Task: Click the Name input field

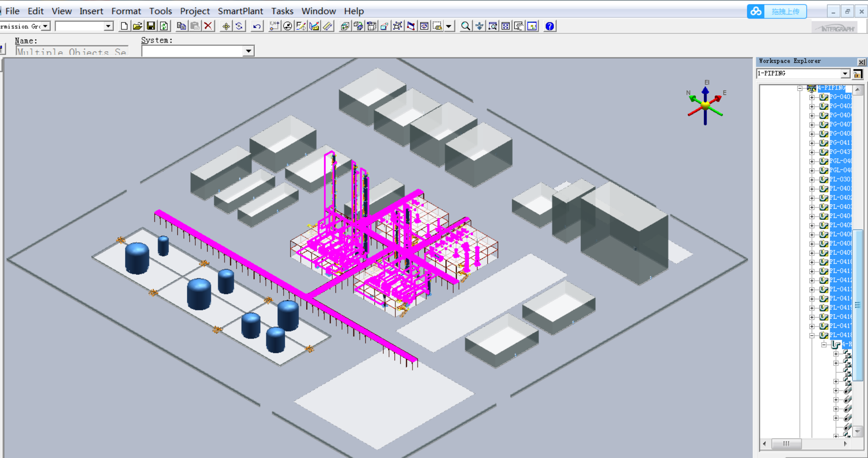Action: 72,51
